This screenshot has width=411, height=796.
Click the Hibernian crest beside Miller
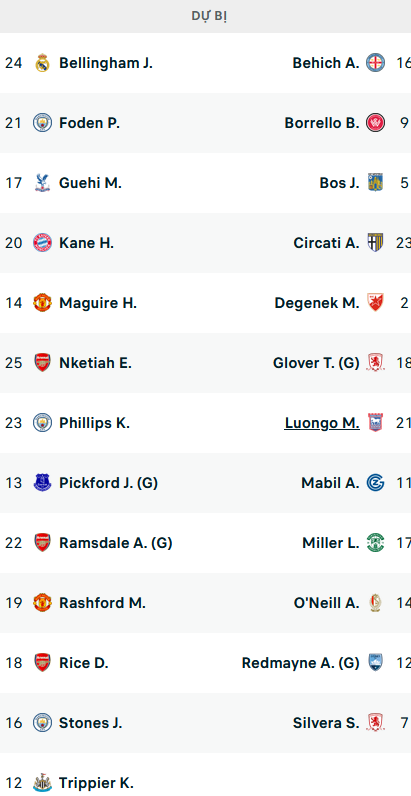point(375,543)
